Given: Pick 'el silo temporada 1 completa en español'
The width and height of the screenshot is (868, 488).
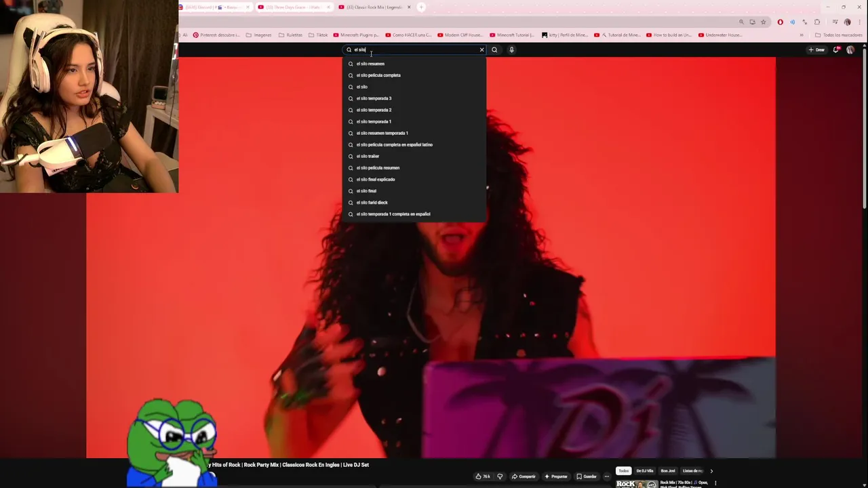Looking at the screenshot, I should [414, 214].
